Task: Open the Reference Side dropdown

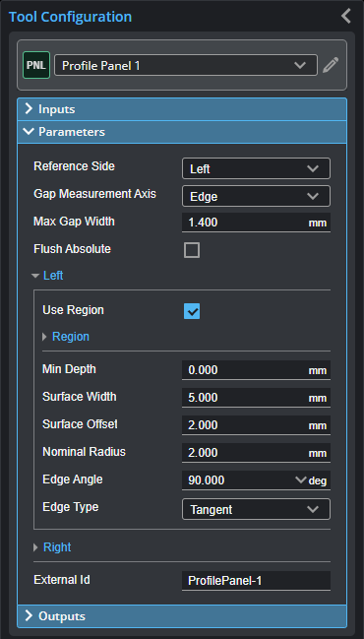Action: (256, 168)
